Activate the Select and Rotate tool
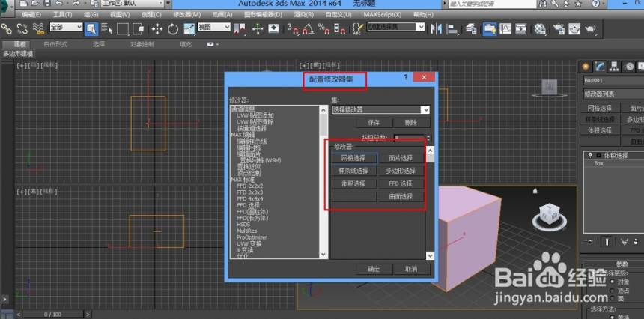The width and height of the screenshot is (644, 319). click(x=173, y=29)
